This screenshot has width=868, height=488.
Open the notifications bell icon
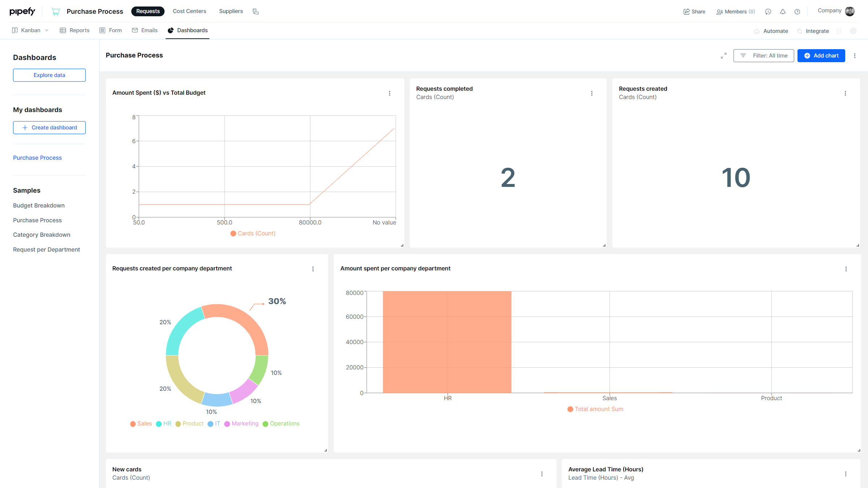pyautogui.click(x=783, y=12)
